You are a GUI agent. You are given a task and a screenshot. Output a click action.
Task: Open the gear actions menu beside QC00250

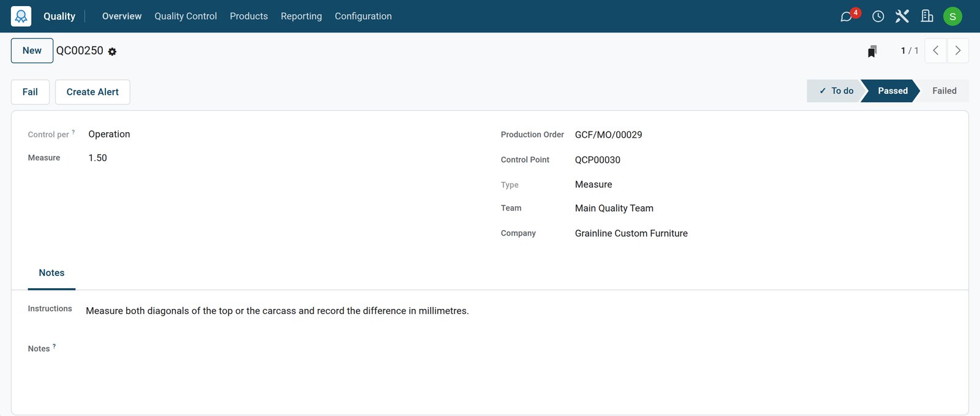coord(112,52)
